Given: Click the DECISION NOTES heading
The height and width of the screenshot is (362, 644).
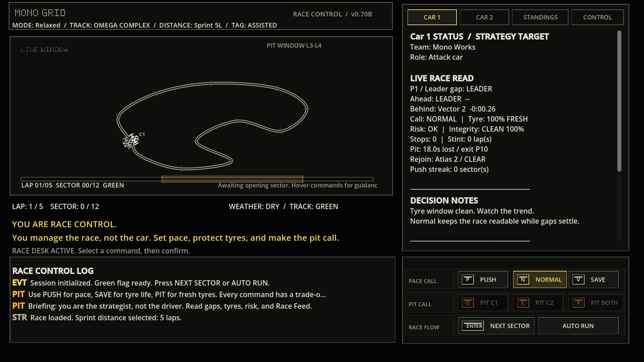Looking at the screenshot, I should pyautogui.click(x=444, y=200).
